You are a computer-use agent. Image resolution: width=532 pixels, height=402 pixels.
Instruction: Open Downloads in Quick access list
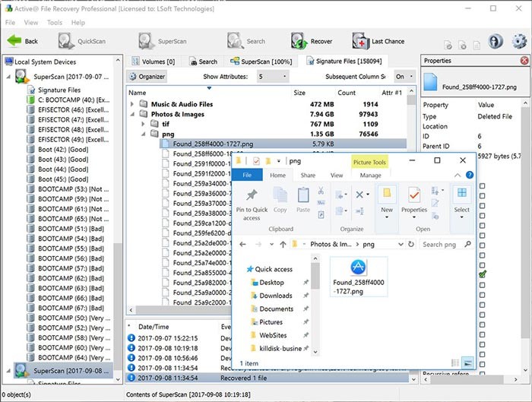[275, 296]
